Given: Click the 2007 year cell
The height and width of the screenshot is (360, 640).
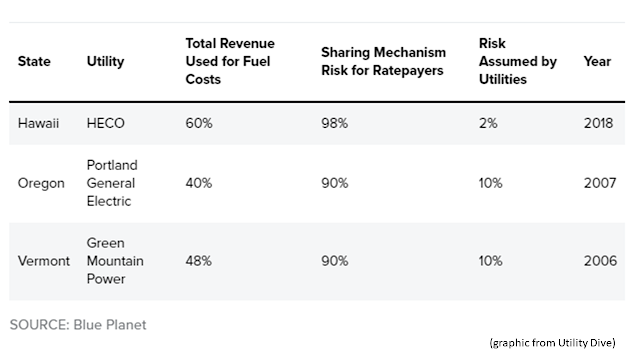Looking at the screenshot, I should 600,183.
